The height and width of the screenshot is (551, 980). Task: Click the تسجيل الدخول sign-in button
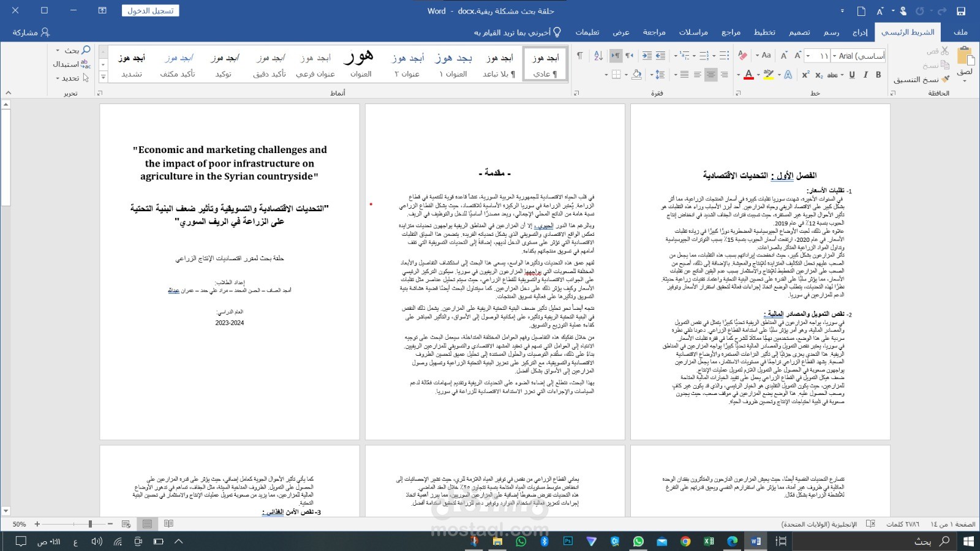(151, 11)
